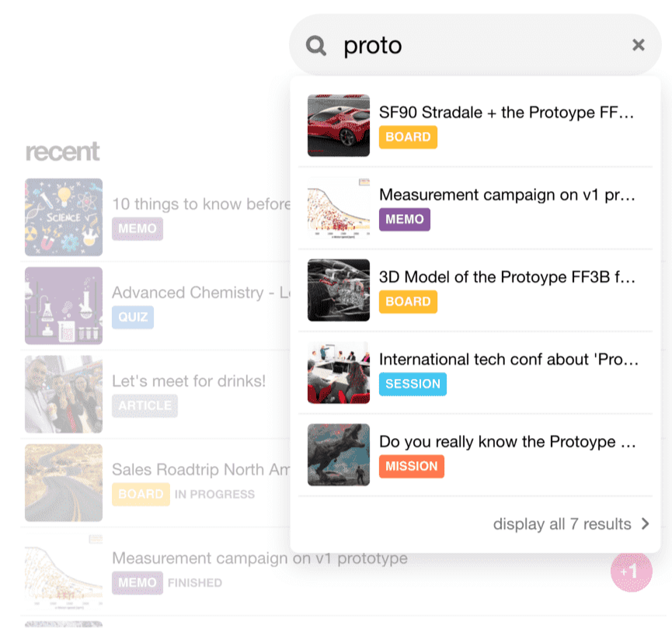
Task: Click the 3D engine model thumbnail
Action: pos(339,290)
